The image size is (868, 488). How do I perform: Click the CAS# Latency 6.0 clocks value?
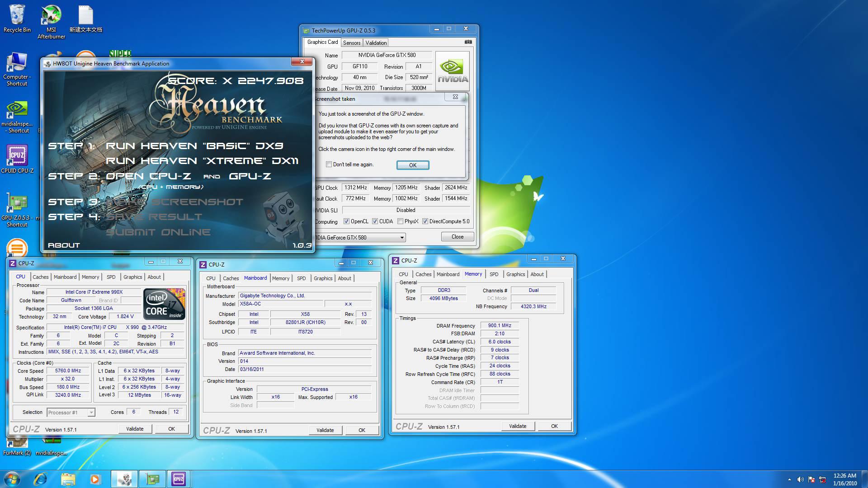[x=500, y=342]
